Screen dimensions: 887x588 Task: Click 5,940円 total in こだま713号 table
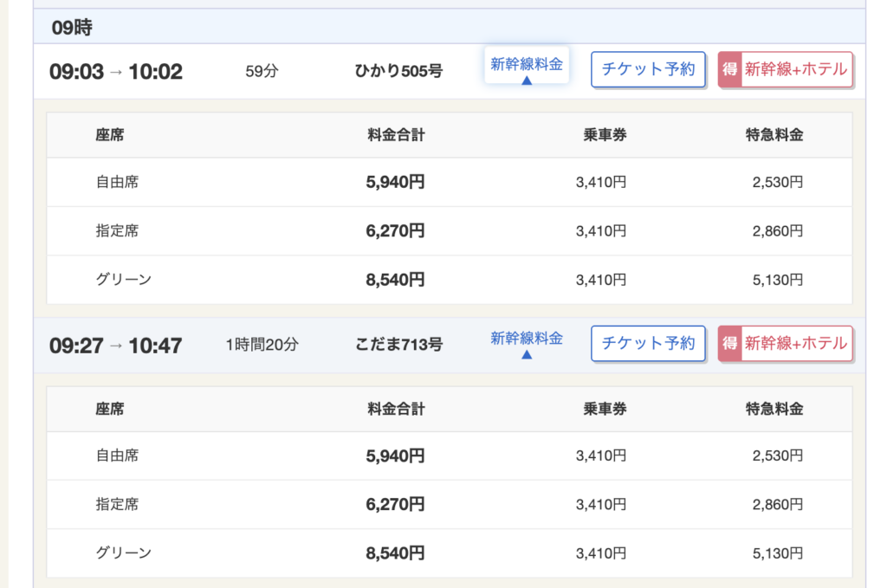click(x=395, y=456)
